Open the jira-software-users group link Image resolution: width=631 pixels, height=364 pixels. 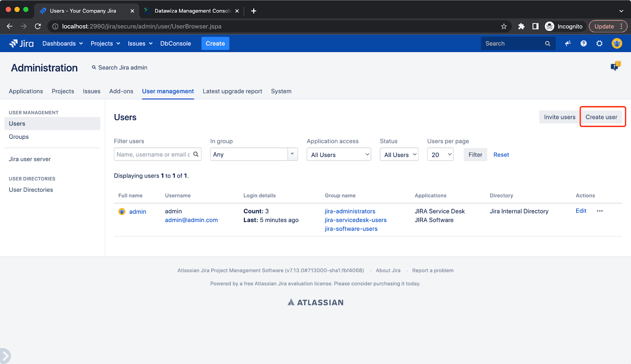click(351, 229)
